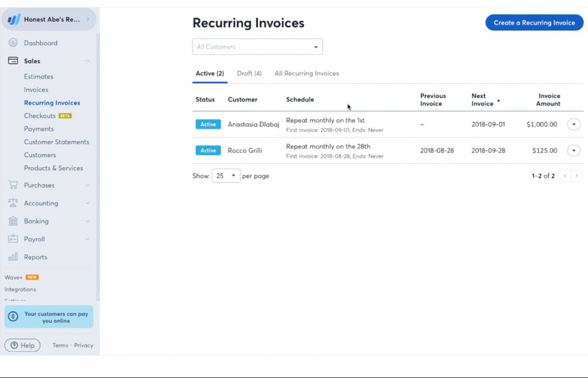Click the blue customers payment banner
This screenshot has height=378, width=588.
[x=49, y=316]
